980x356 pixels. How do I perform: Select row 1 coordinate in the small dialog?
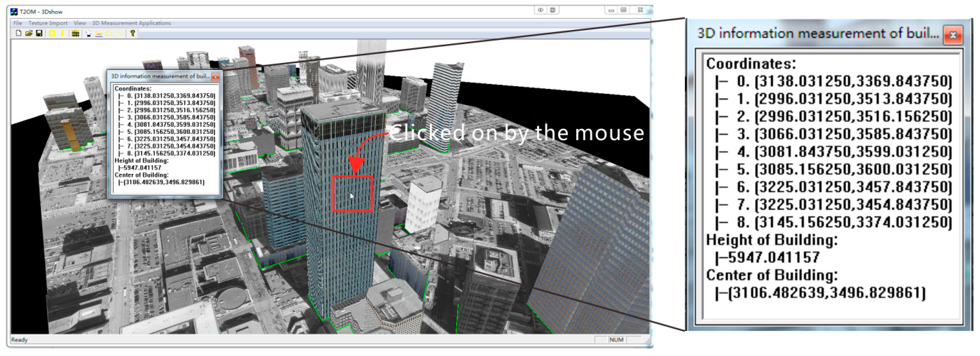167,103
